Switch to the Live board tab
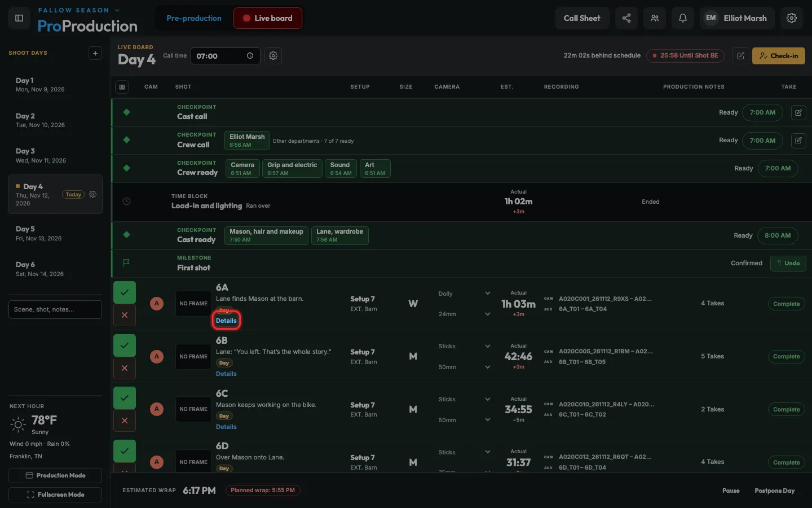The image size is (812, 508). click(x=268, y=18)
